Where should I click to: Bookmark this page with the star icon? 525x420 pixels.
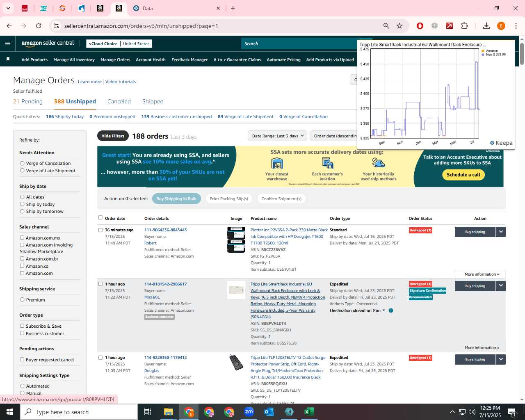399,26
